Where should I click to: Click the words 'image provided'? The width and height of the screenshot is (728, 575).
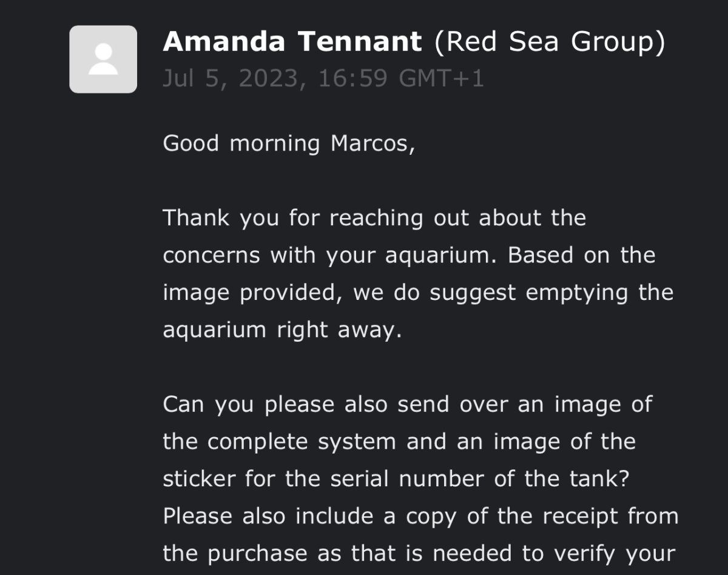(250, 293)
